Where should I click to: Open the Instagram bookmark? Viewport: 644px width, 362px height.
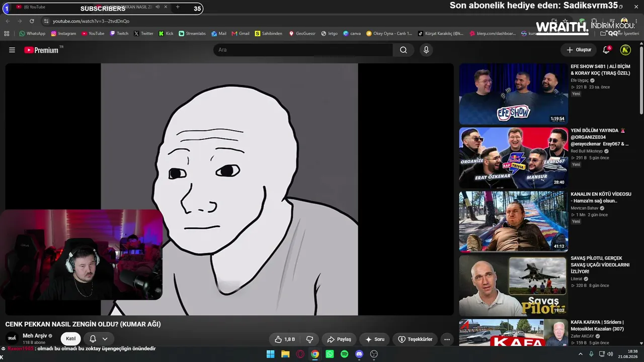coord(63,34)
